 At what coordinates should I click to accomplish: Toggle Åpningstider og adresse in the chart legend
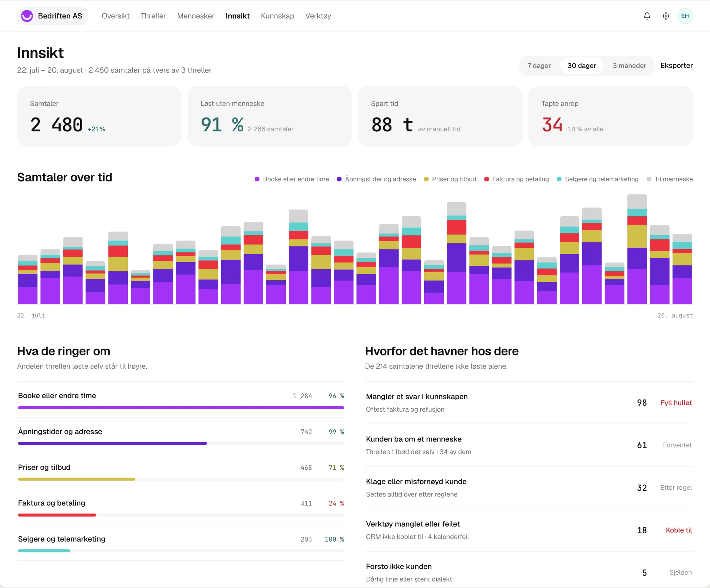(x=376, y=179)
